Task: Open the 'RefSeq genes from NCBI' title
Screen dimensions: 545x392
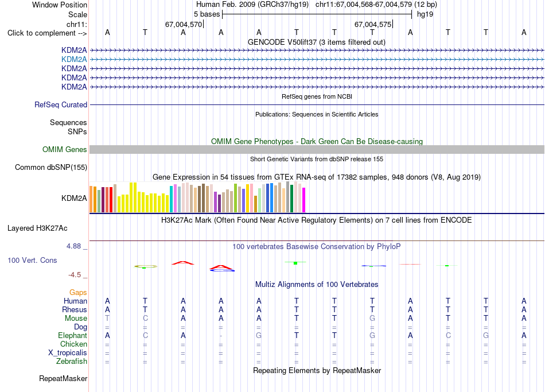Action: click(317, 96)
